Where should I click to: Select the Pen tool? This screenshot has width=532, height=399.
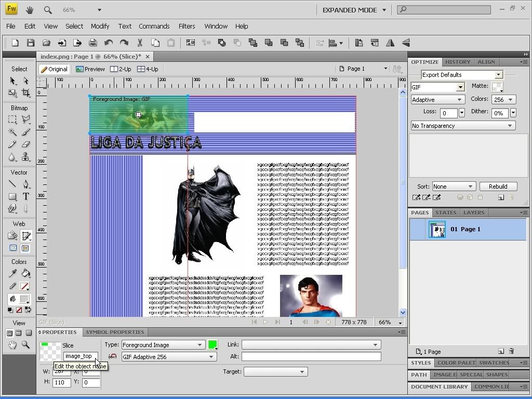(26, 184)
